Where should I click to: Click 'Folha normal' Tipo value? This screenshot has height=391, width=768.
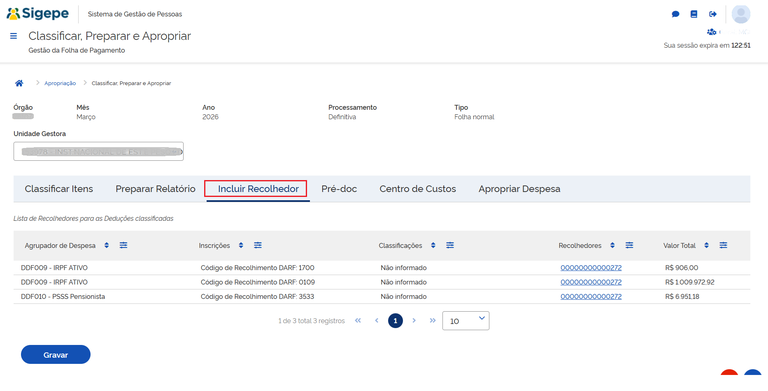474,117
